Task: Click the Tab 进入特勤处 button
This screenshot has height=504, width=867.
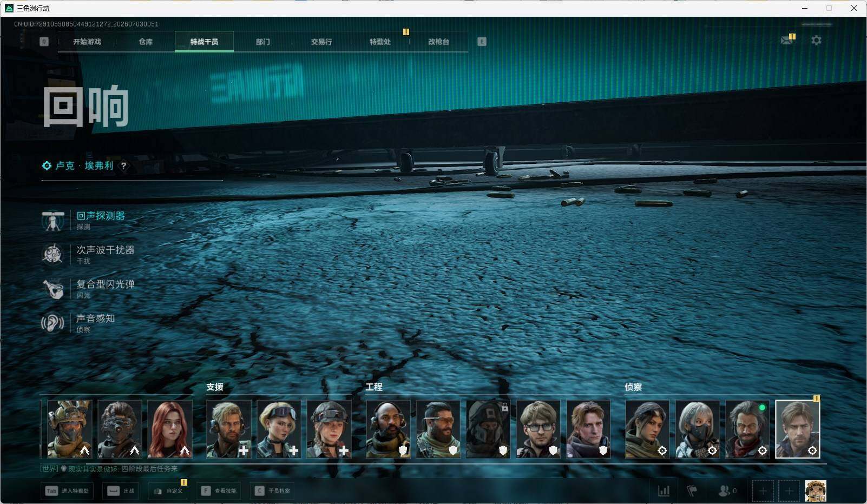Action: point(68,491)
